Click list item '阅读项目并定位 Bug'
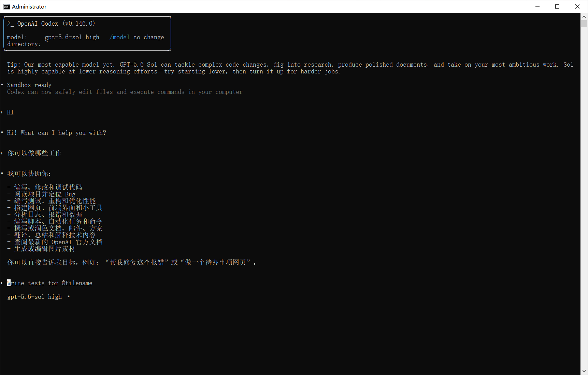 [45, 194]
